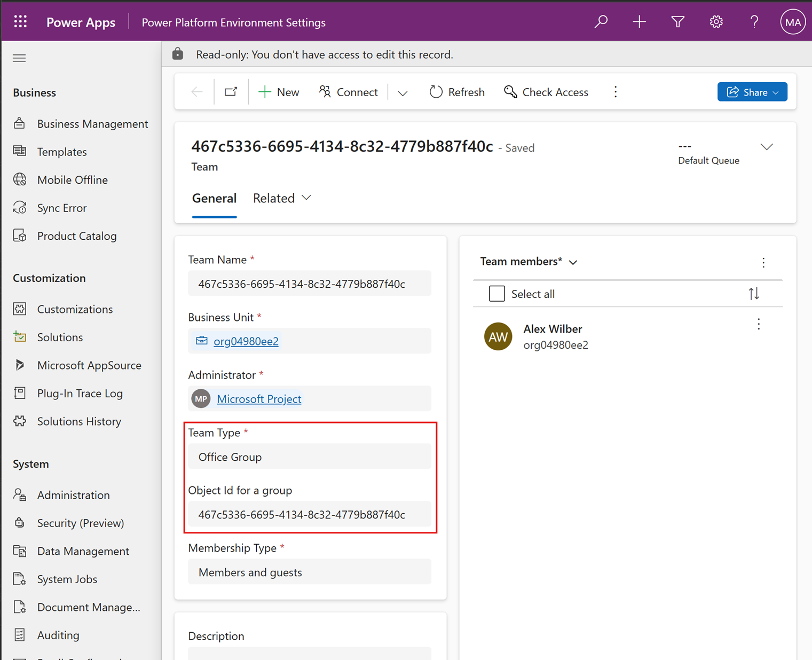Click the Product Catalog icon
This screenshot has height=660, width=812.
coord(20,235)
